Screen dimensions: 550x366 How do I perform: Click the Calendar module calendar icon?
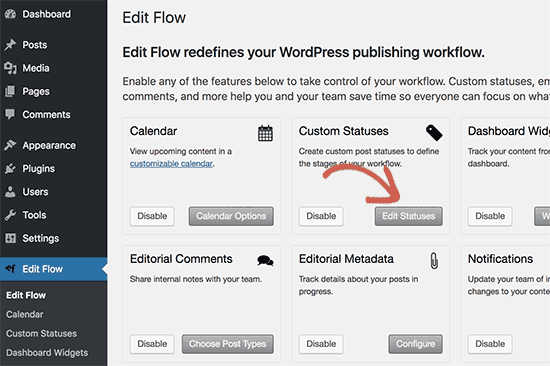pyautogui.click(x=265, y=133)
